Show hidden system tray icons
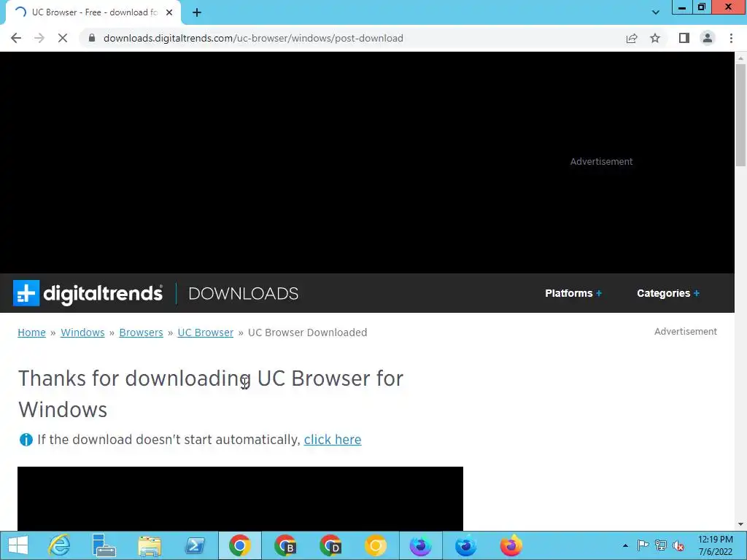This screenshot has height=560, width=747. [x=625, y=545]
